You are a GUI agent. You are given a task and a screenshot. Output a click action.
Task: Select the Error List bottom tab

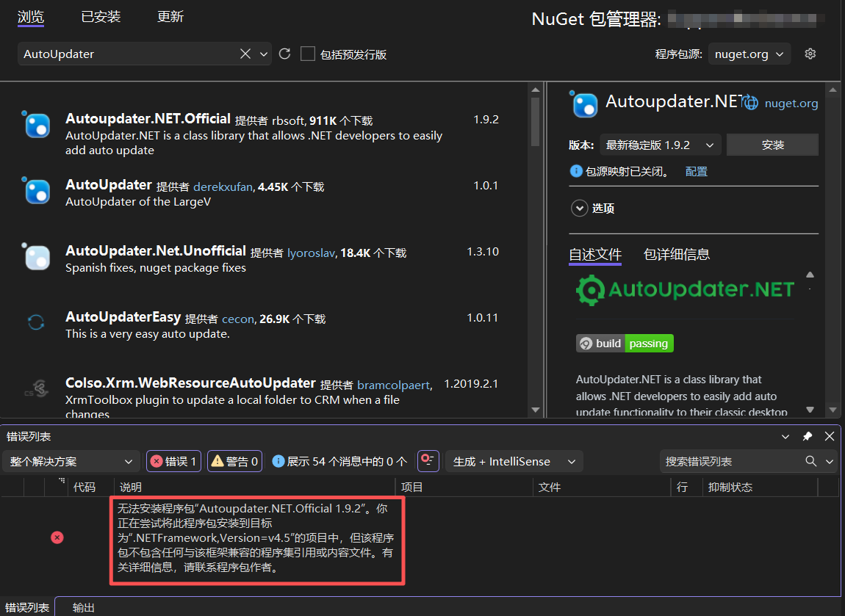click(27, 607)
